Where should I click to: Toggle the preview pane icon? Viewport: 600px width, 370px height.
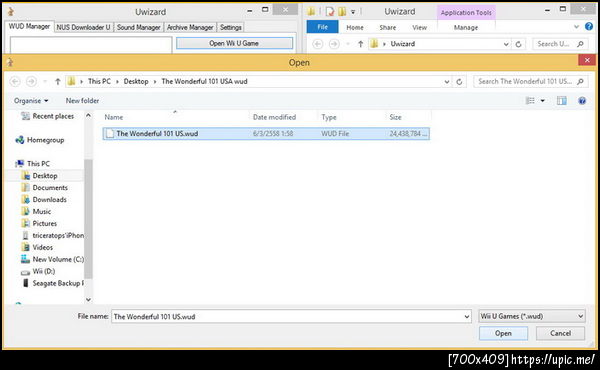[562, 101]
